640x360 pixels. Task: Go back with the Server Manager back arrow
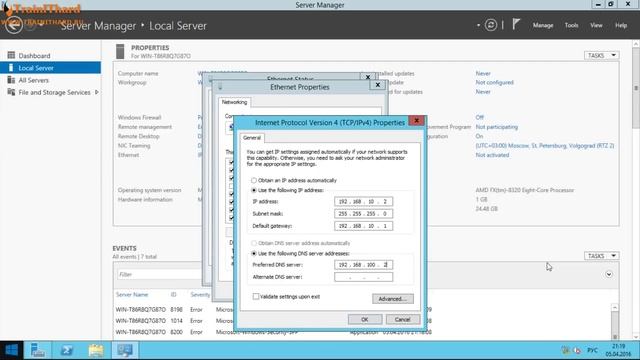(x=13, y=25)
